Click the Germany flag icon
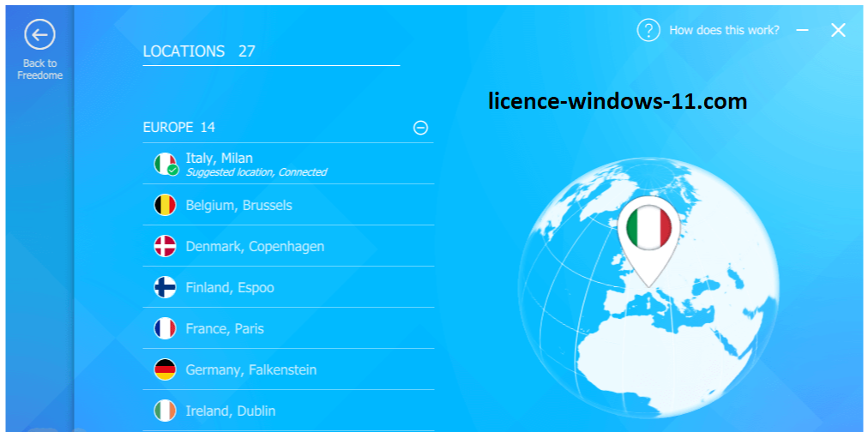 point(165,369)
